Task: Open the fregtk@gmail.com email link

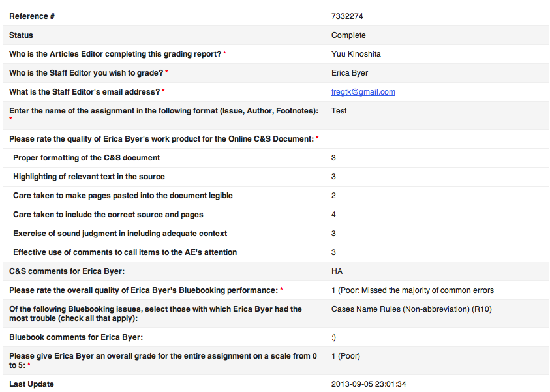Action: click(363, 92)
